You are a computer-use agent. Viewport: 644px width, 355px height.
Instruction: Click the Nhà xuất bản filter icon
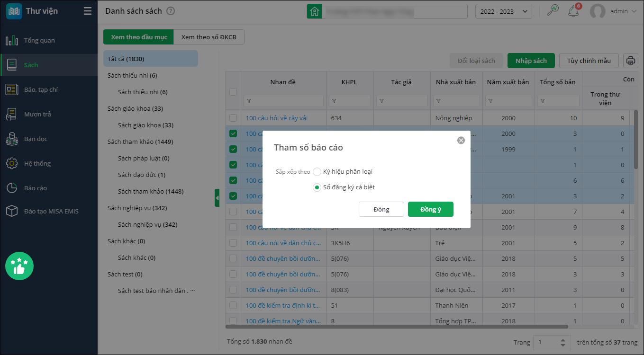pyautogui.click(x=439, y=101)
